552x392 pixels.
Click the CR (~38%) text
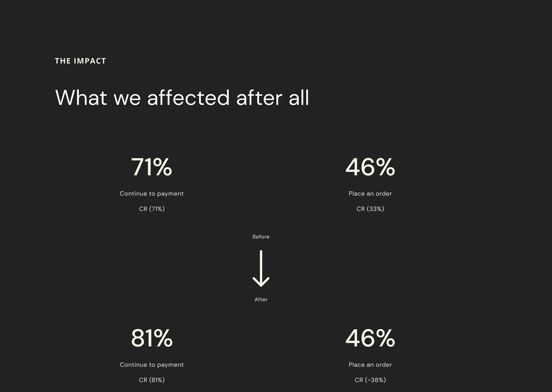pos(370,380)
